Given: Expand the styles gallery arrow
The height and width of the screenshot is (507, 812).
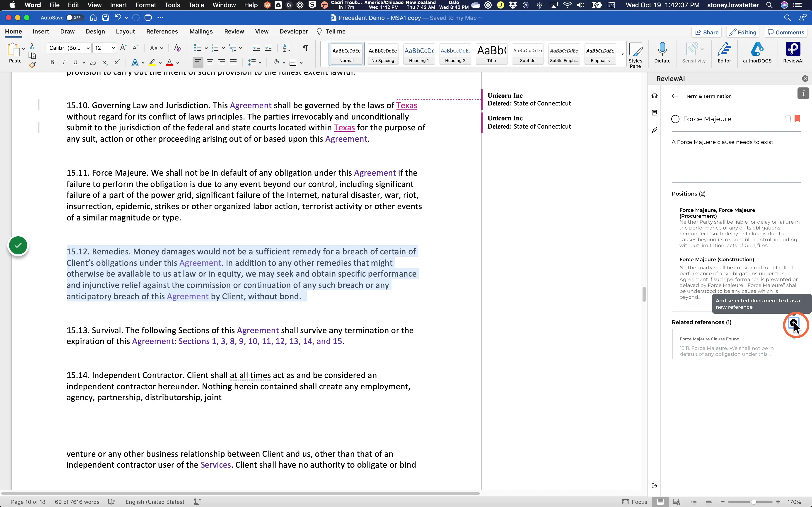Looking at the screenshot, I should (x=622, y=54).
